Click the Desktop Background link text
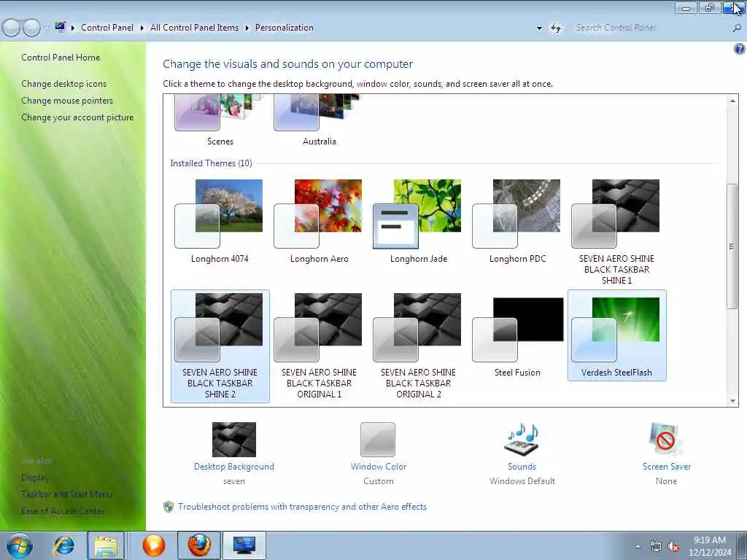This screenshot has width=747, height=560. (234, 467)
